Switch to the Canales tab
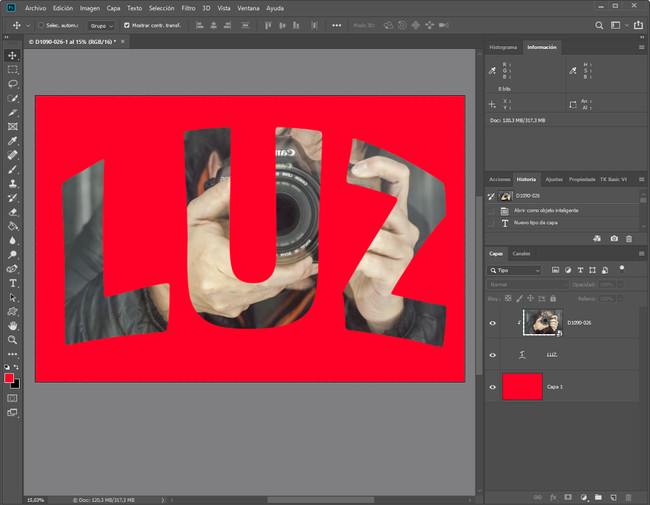 click(x=522, y=254)
